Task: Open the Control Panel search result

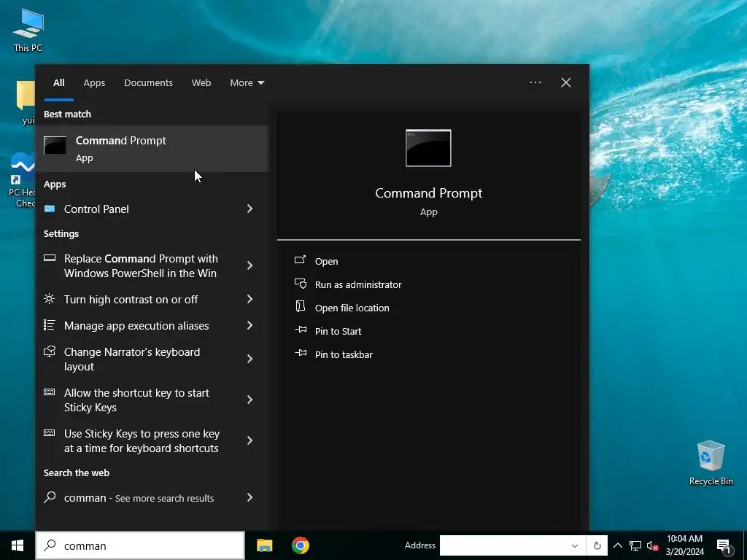Action: pos(152,209)
